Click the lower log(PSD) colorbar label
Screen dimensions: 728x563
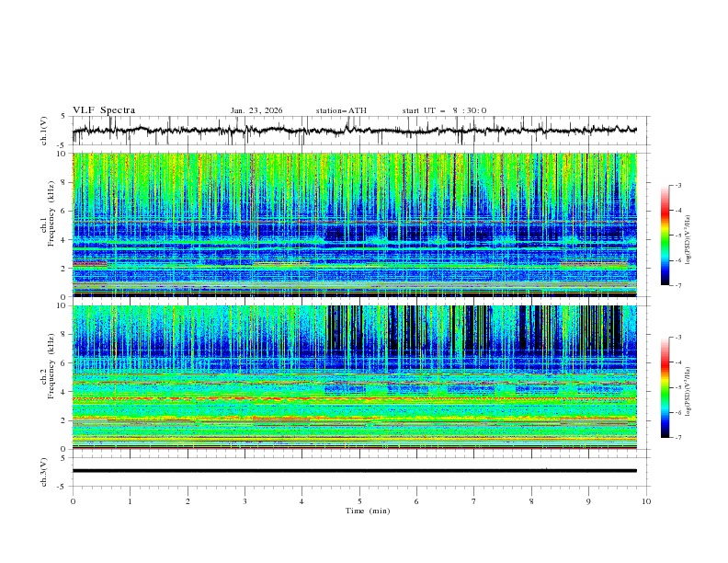[688, 392]
